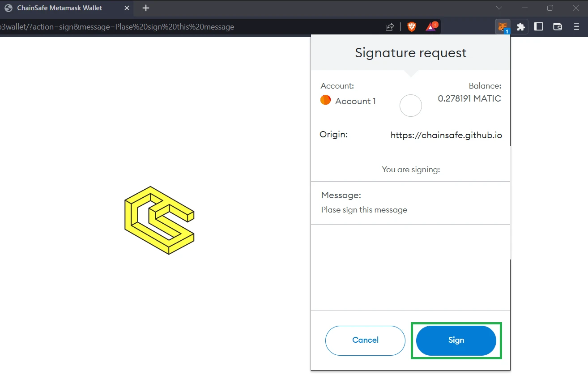Open the Extensions puzzle-piece menu
588x387 pixels.
pyautogui.click(x=520, y=27)
